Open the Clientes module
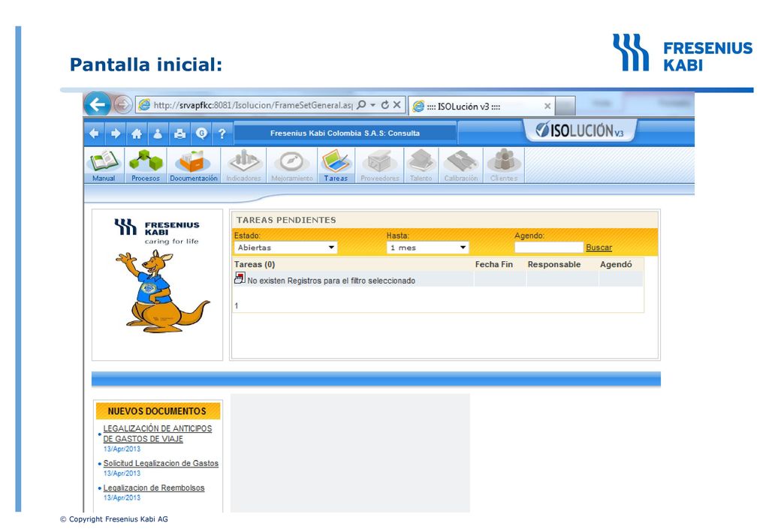This screenshot has width=769, height=532. point(504,166)
